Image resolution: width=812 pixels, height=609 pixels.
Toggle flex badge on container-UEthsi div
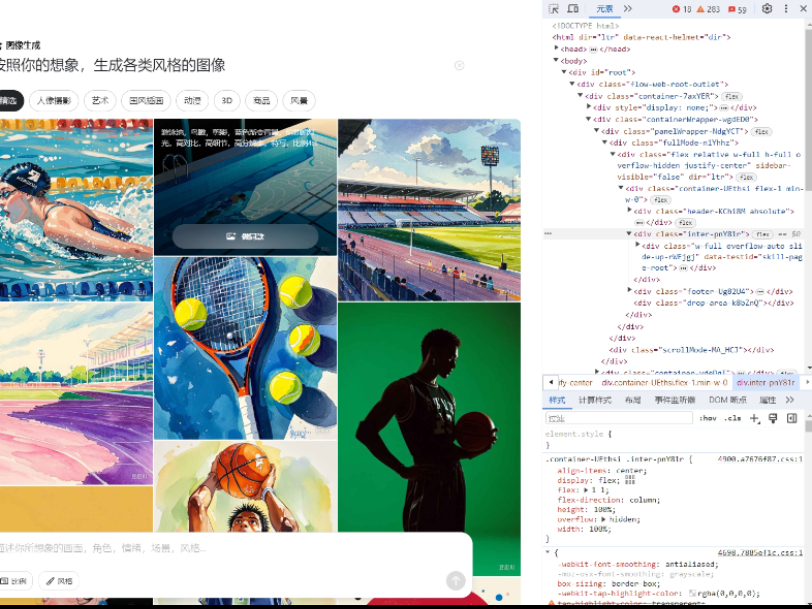660,200
